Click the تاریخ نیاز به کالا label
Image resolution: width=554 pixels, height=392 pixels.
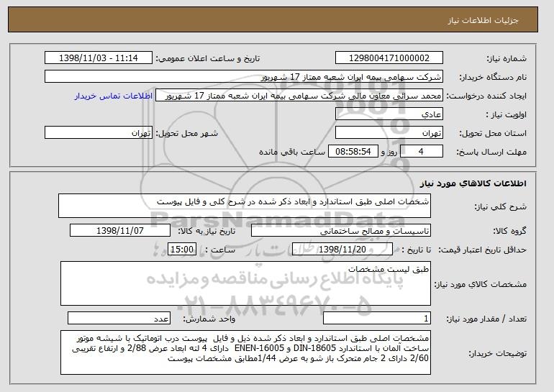[x=206, y=232]
